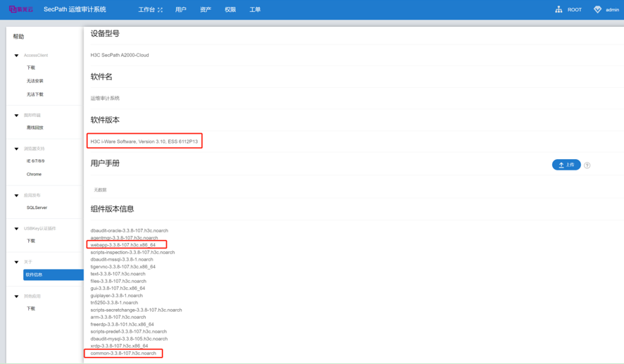Open the 工单 menu

pyautogui.click(x=255, y=10)
